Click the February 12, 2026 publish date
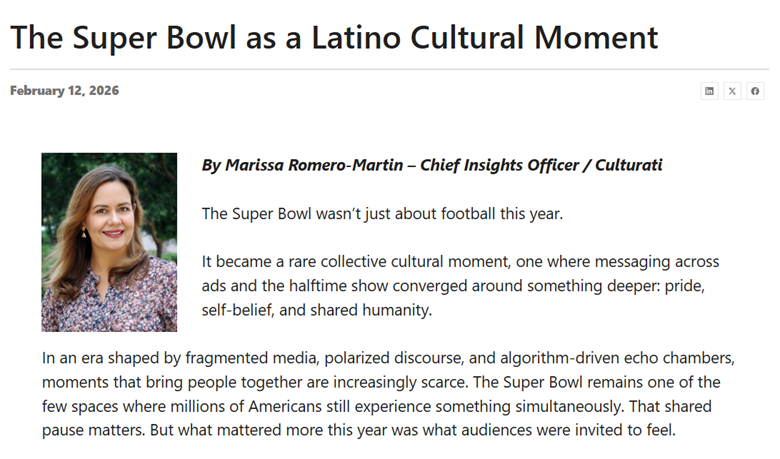This screenshot has width=780, height=459. point(64,91)
